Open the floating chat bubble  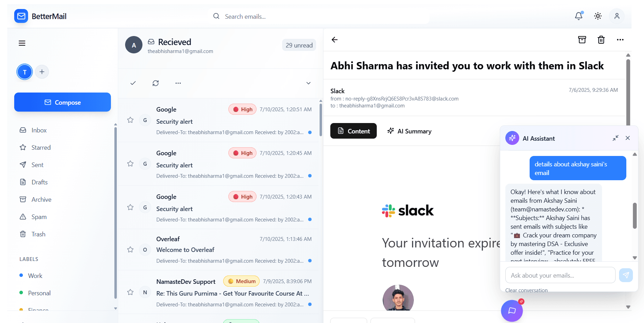(x=512, y=311)
